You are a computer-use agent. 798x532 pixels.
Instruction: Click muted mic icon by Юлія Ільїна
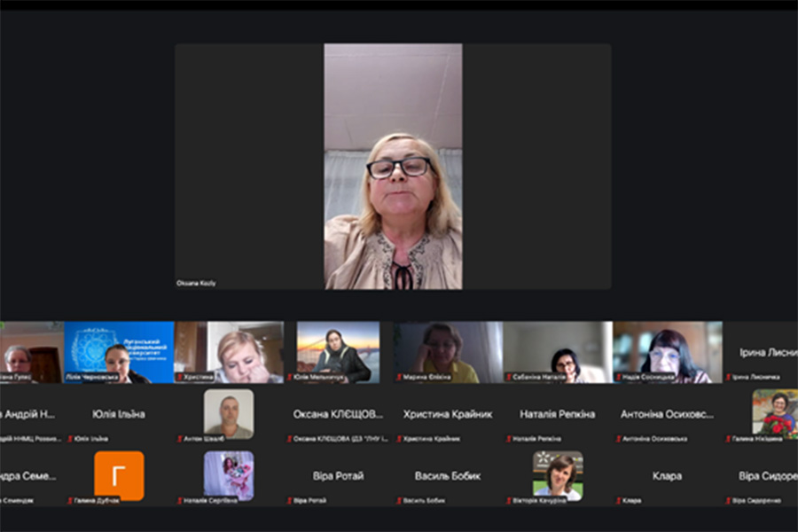point(70,439)
